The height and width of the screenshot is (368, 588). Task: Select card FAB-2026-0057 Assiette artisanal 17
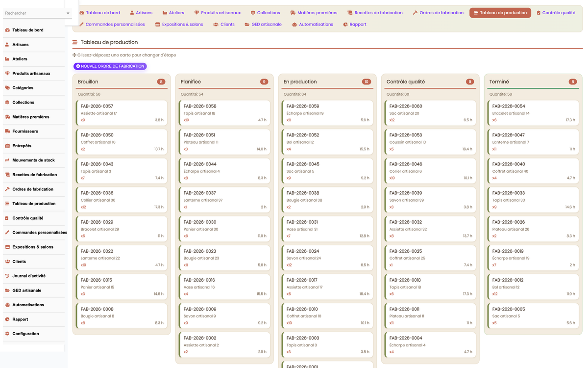122,113
